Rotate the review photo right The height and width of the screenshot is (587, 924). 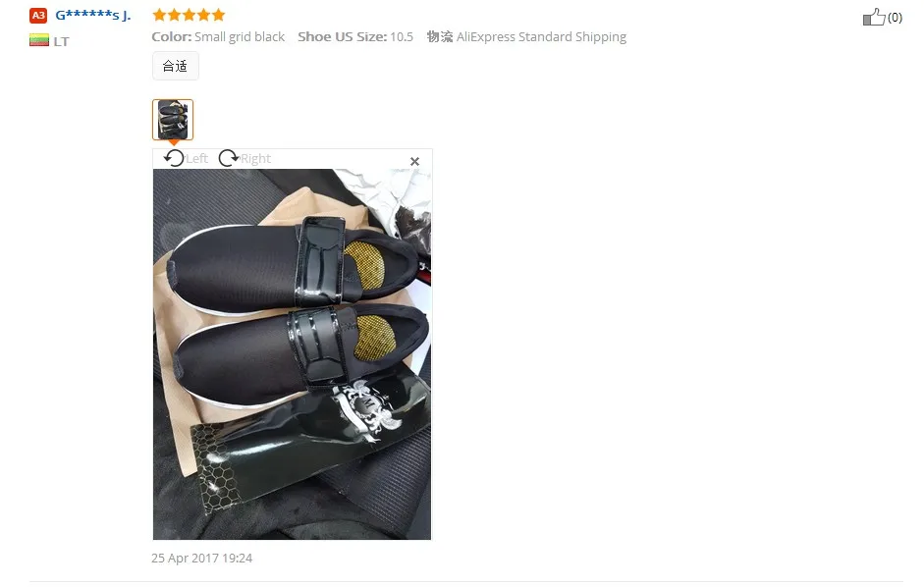click(x=228, y=158)
